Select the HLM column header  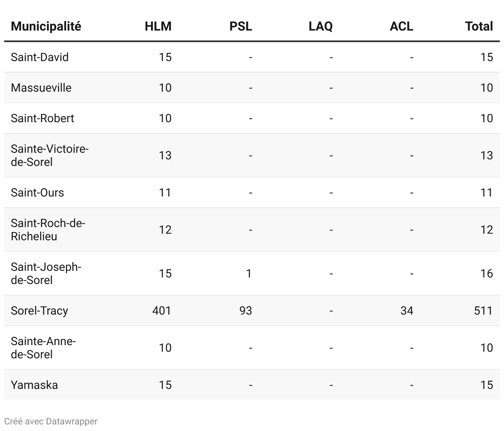[x=158, y=26]
